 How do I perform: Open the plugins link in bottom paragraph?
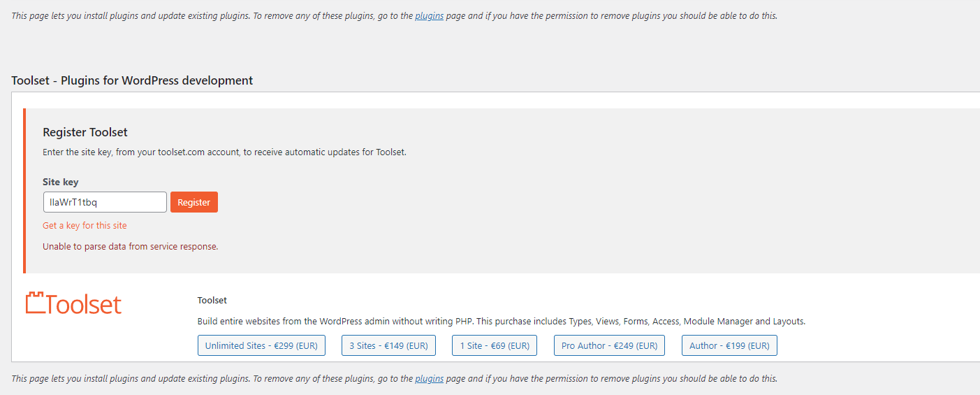[429, 378]
